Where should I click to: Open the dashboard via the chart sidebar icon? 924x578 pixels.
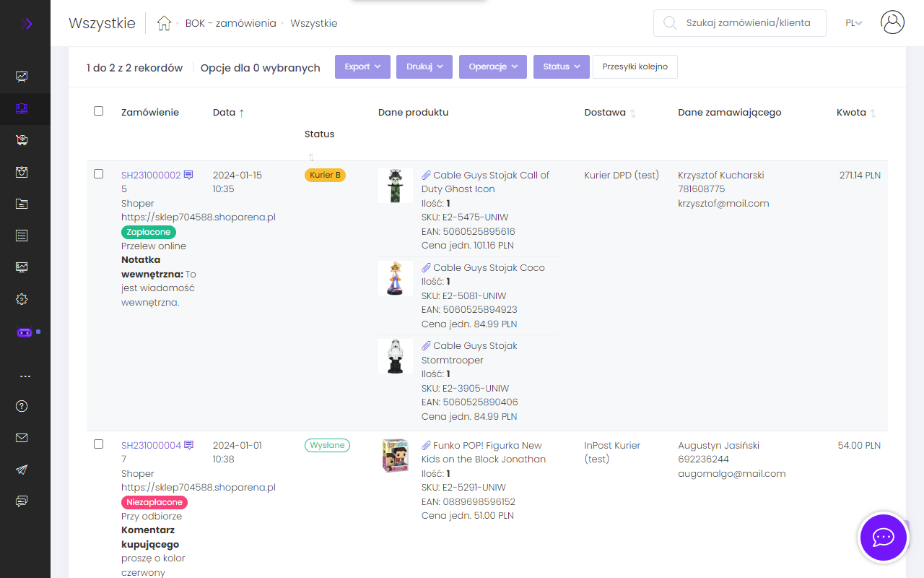[x=22, y=75]
